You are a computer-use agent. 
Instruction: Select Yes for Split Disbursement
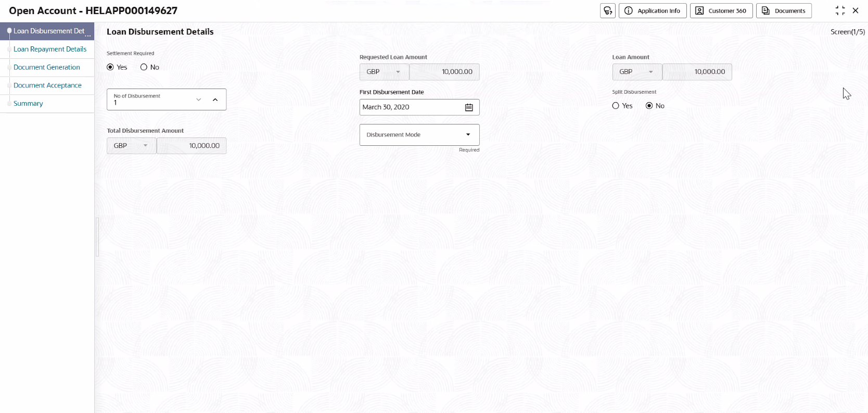point(616,106)
